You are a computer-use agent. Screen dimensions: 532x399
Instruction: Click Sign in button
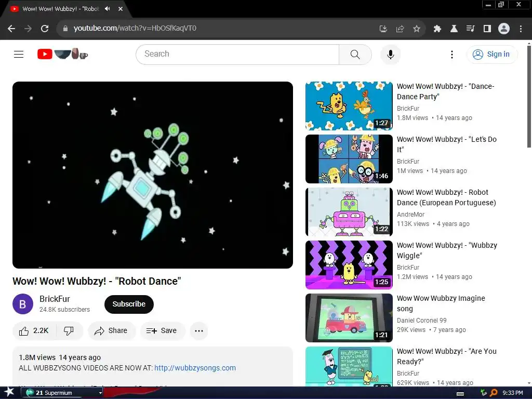pyautogui.click(x=492, y=54)
